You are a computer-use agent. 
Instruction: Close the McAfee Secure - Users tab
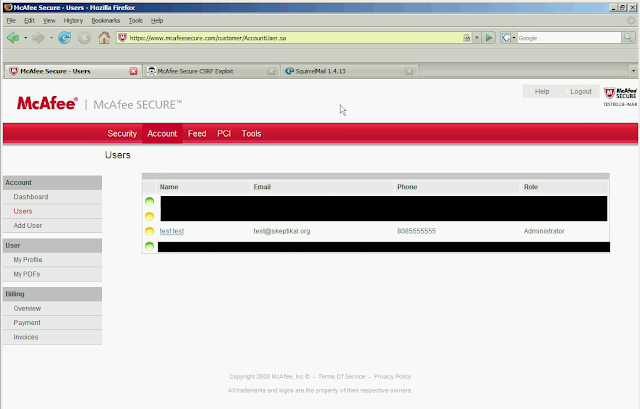click(x=133, y=71)
